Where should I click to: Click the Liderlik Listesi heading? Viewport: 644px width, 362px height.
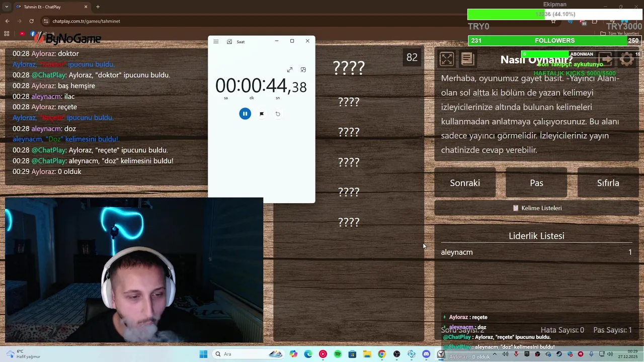(536, 236)
